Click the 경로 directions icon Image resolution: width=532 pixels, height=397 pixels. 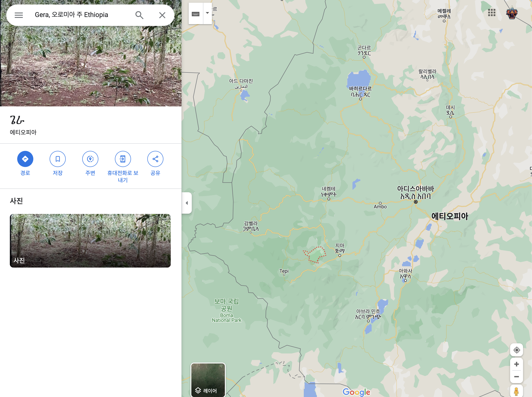click(x=25, y=159)
